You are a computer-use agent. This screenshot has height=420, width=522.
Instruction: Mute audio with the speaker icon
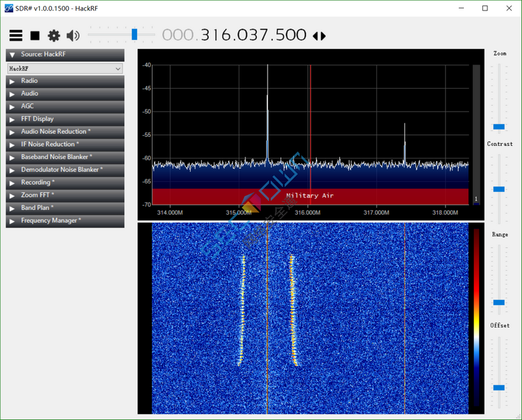point(73,35)
